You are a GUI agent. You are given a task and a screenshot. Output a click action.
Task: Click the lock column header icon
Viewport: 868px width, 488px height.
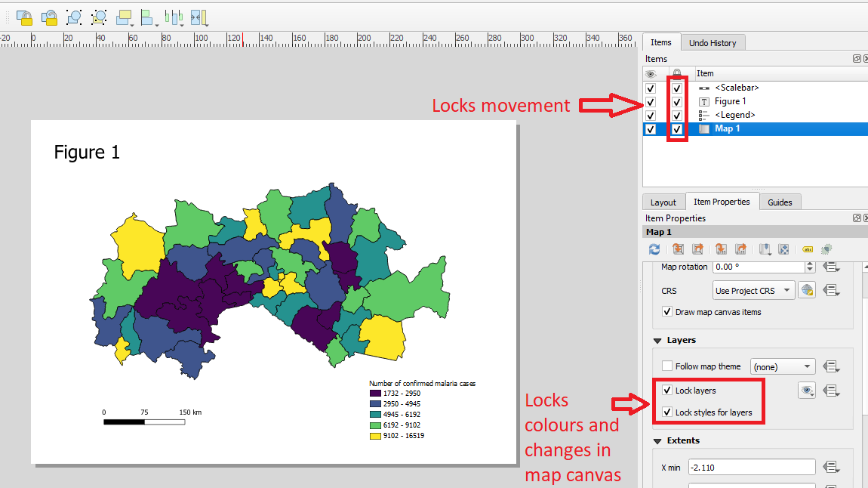coord(676,73)
